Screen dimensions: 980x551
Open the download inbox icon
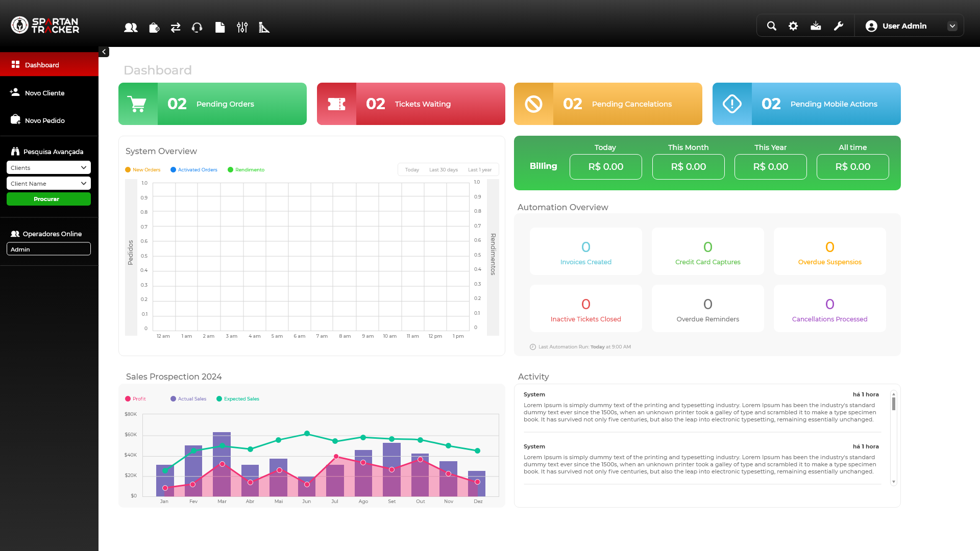point(816,26)
